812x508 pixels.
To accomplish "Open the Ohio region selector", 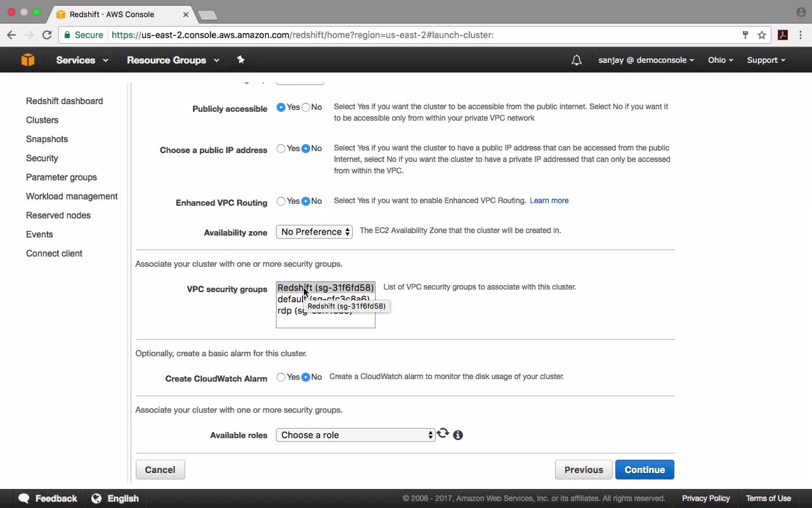I will 721,60.
